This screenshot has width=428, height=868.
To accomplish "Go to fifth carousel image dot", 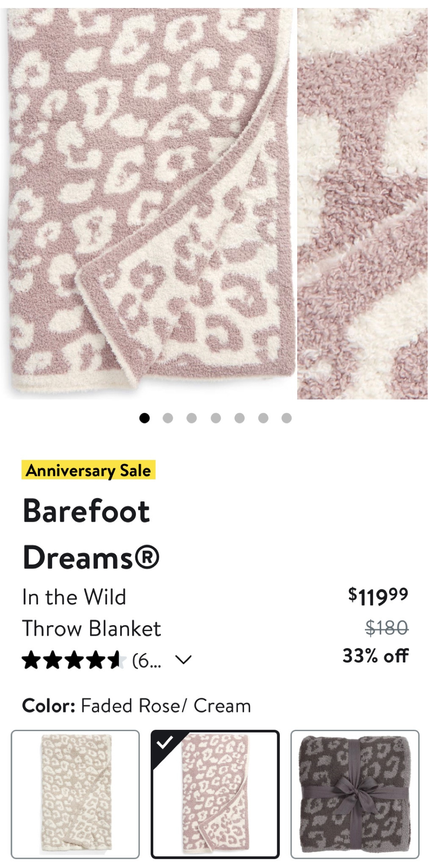I will point(239,418).
